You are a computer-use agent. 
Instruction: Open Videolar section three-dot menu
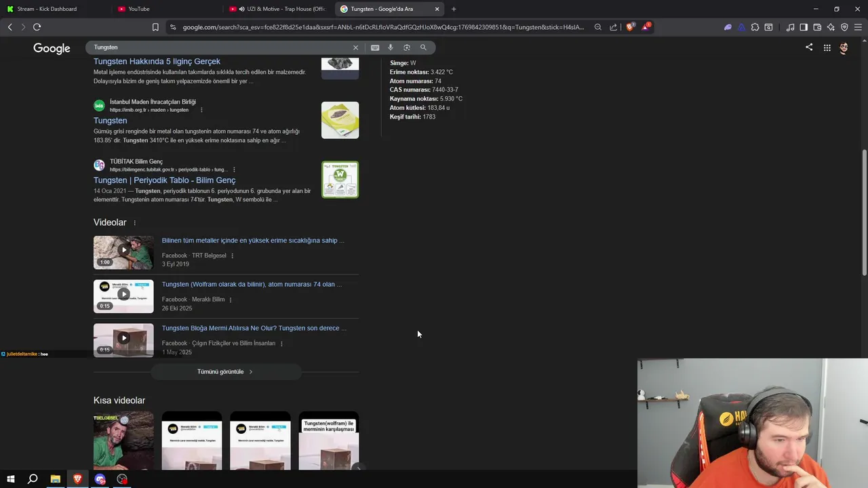point(134,223)
